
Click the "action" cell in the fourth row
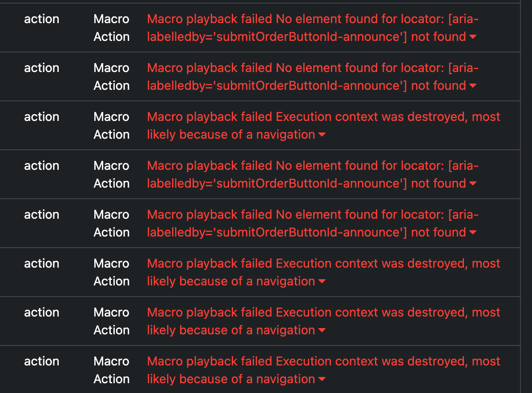click(x=41, y=166)
